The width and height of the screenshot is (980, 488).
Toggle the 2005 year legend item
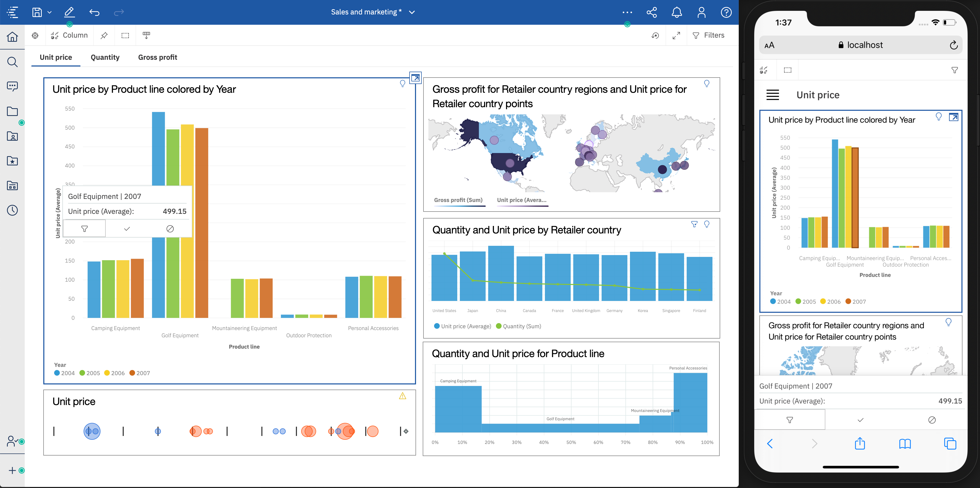pyautogui.click(x=89, y=373)
